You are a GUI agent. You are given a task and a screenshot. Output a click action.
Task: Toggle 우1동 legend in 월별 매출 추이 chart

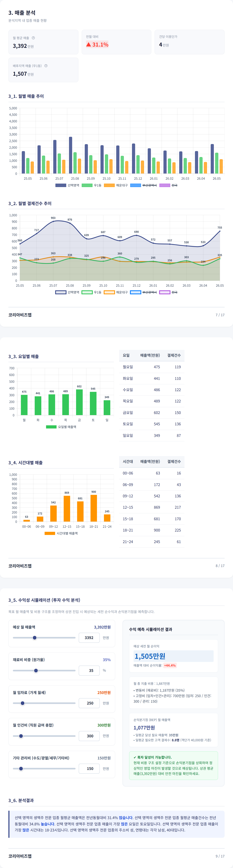tap(91, 185)
